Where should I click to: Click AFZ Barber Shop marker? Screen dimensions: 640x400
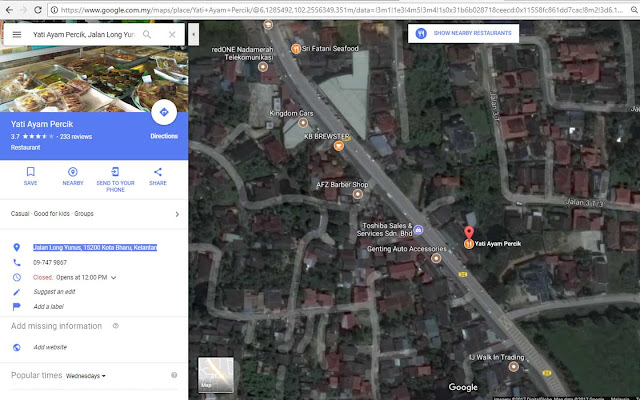point(358,194)
